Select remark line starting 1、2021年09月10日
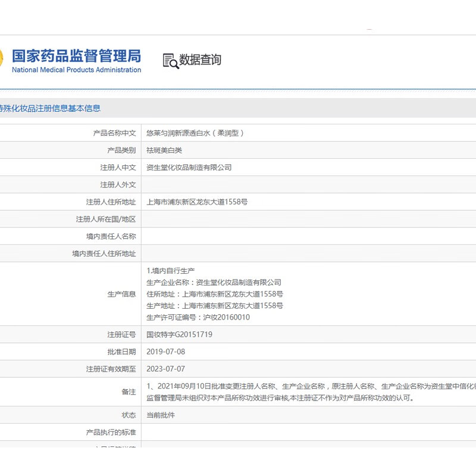The image size is (476, 476). coord(311,386)
